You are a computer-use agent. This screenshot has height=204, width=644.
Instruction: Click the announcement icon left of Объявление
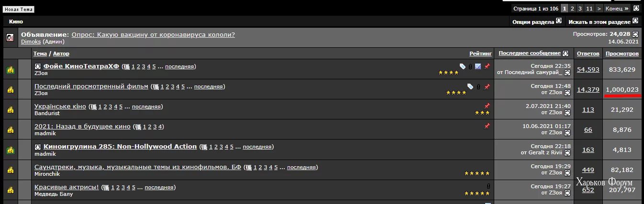10,38
